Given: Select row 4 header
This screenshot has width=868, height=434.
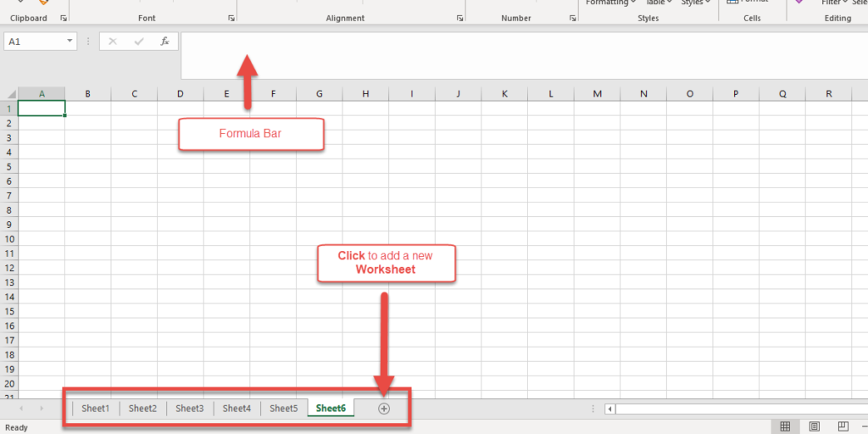Looking at the screenshot, I should (x=8, y=152).
